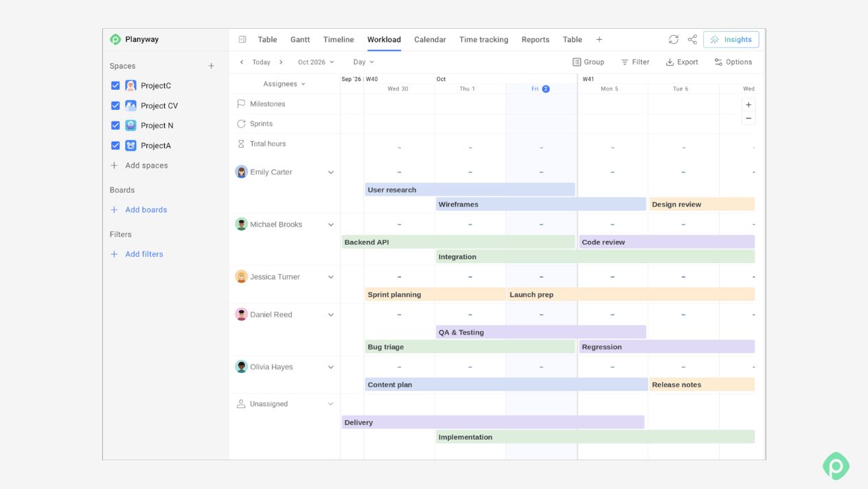Click Olivia Hayes' avatar
The height and width of the screenshot is (489, 868).
point(241,367)
